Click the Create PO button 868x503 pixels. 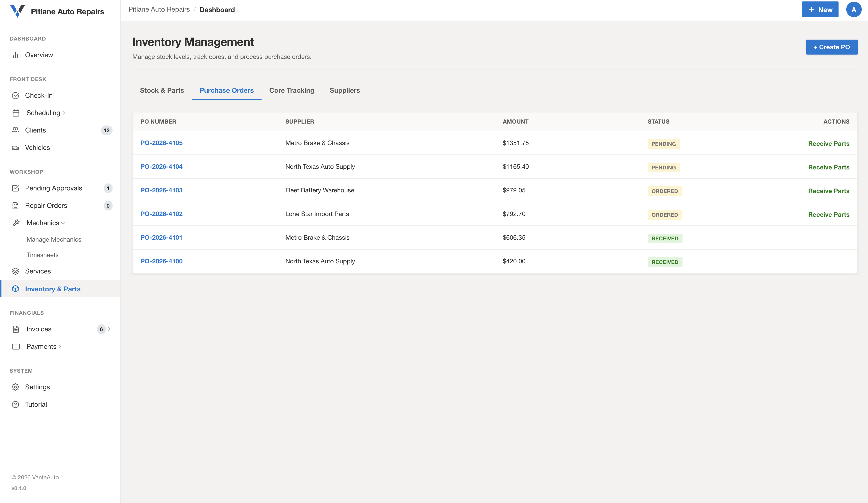(832, 47)
